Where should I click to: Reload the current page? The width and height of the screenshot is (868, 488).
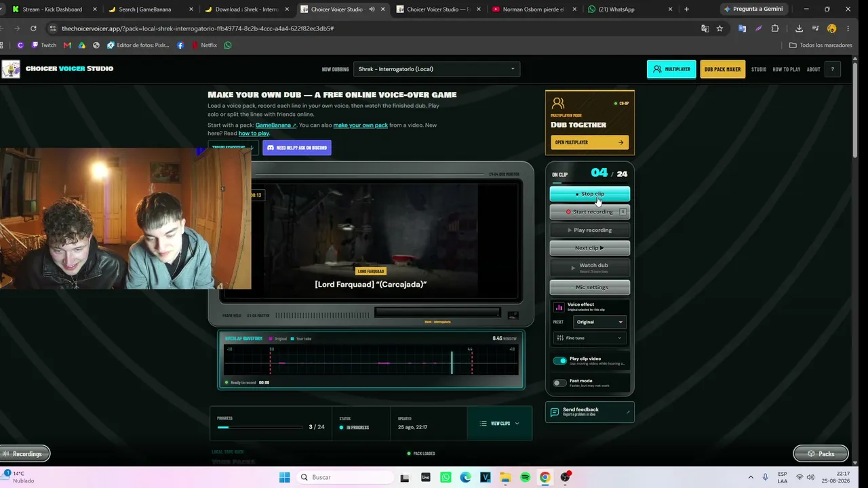[33, 28]
